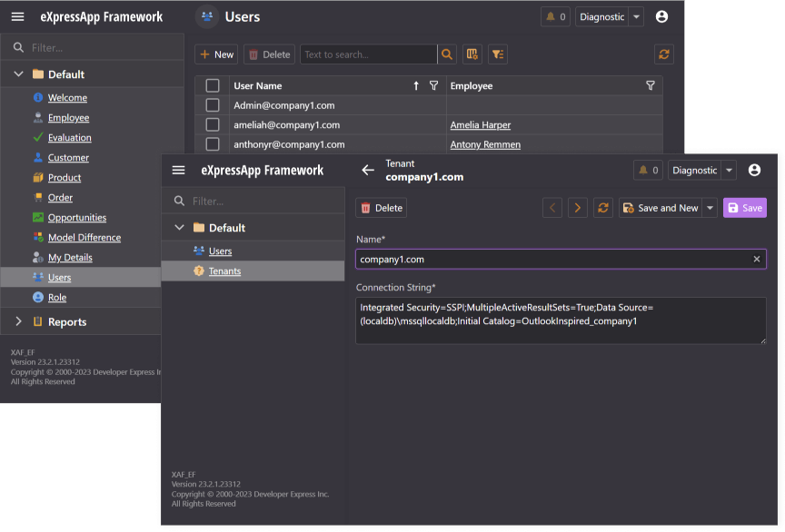Viewport: 785px width, 532px height.
Task: Open hamburger menu in Users window
Action: coord(17,16)
